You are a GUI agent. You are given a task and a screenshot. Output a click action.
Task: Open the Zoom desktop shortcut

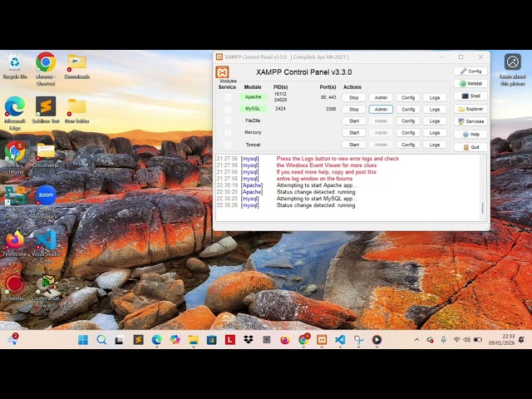click(x=46, y=196)
